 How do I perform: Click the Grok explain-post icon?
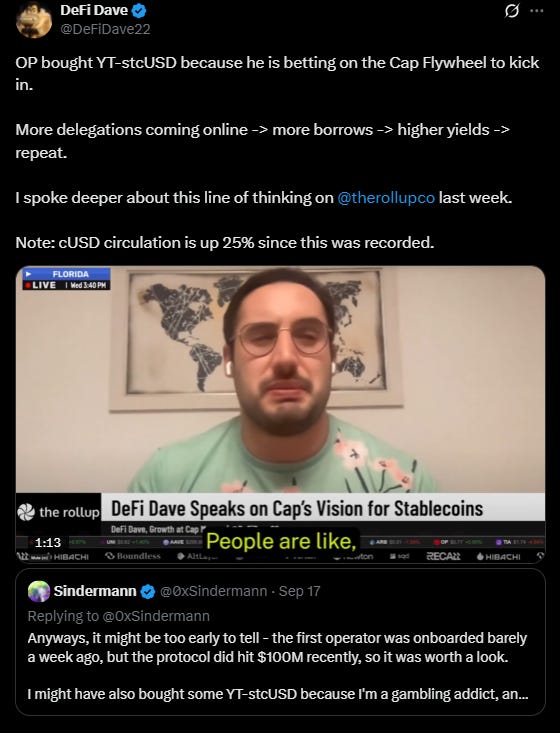pyautogui.click(x=512, y=11)
